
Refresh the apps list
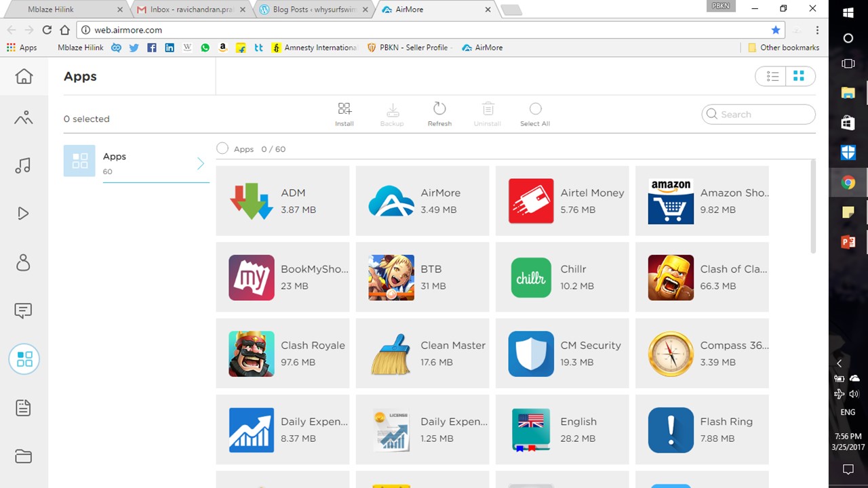pyautogui.click(x=439, y=113)
